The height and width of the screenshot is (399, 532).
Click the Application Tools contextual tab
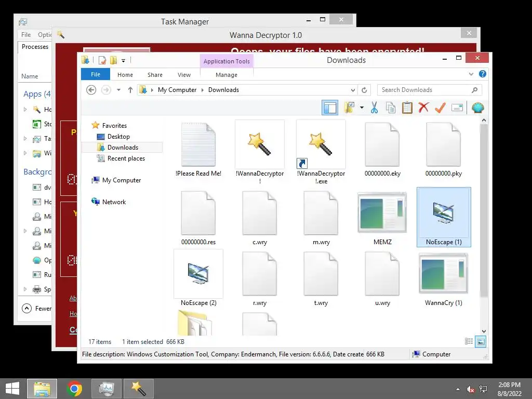227,61
